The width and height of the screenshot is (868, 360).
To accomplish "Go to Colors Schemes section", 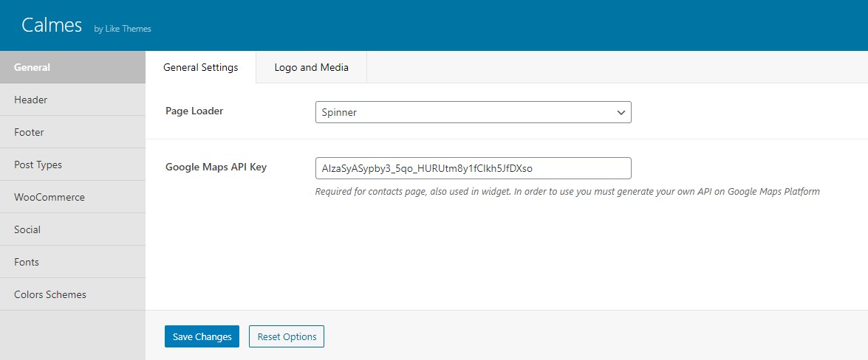I will coord(72,294).
